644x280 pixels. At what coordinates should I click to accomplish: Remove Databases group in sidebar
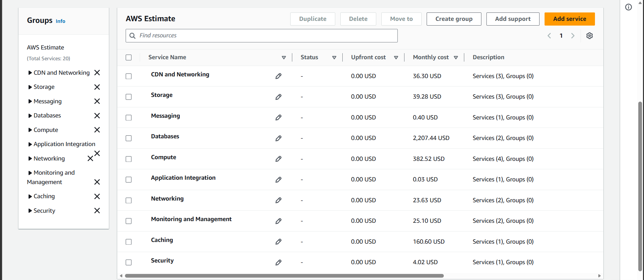97,116
